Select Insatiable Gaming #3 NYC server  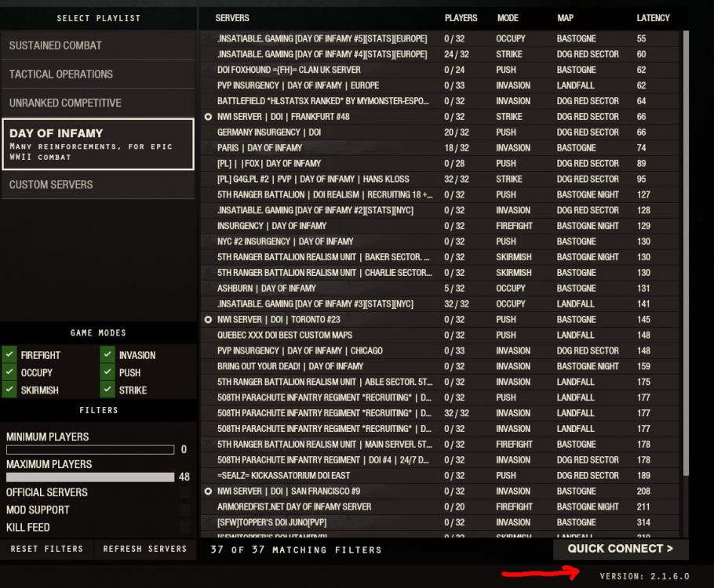[439, 304]
